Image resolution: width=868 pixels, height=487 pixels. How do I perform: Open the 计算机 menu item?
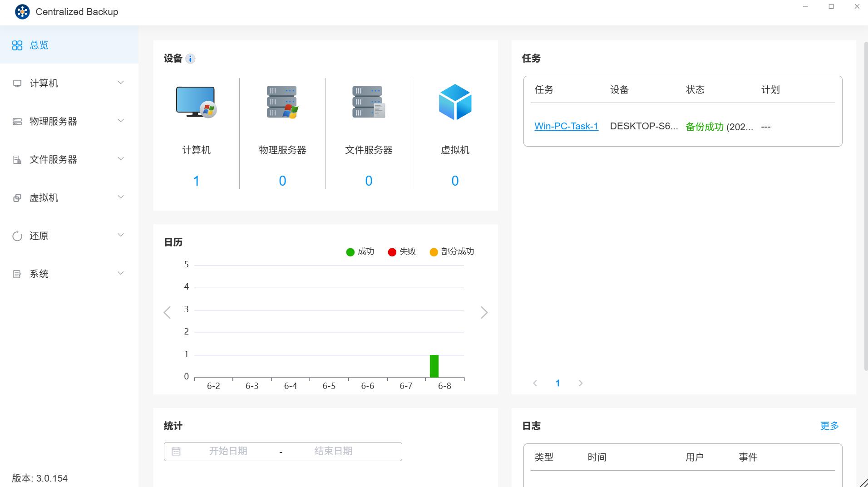(x=69, y=83)
